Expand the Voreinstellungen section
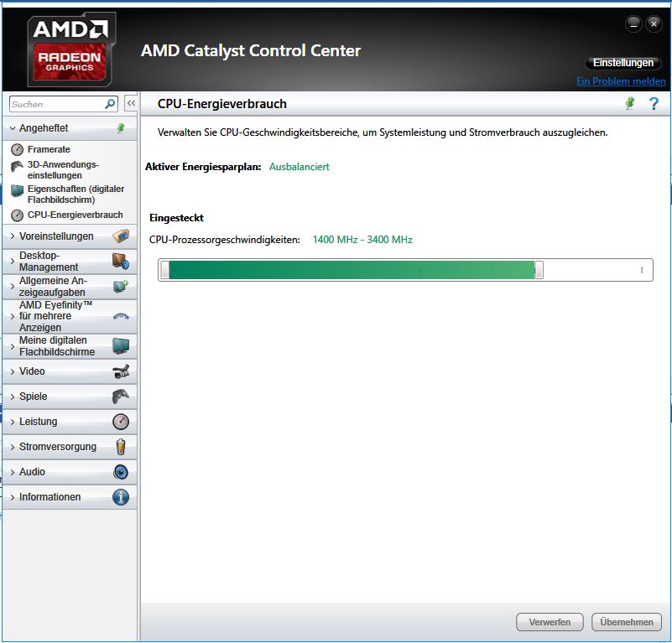 (x=13, y=236)
